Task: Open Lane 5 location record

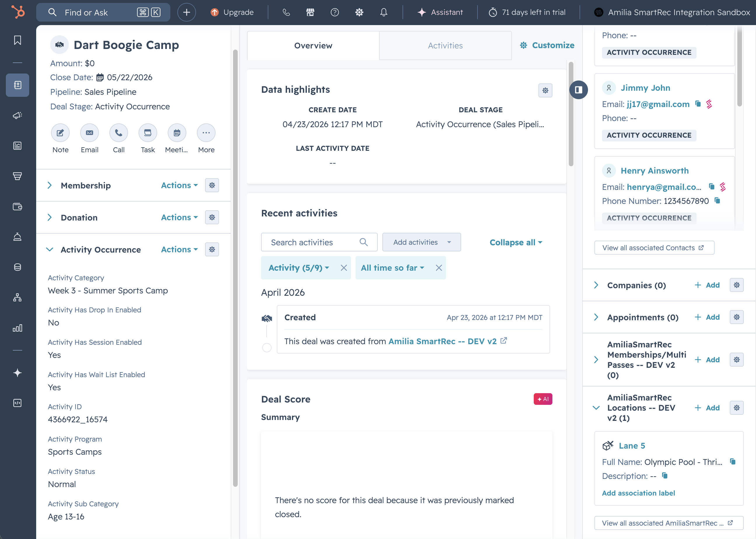Action: 632,446
